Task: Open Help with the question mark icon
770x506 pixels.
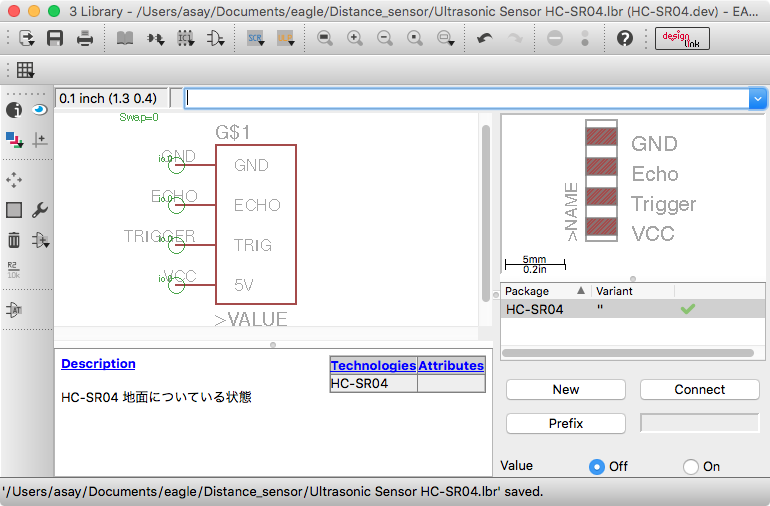Action: coord(625,38)
